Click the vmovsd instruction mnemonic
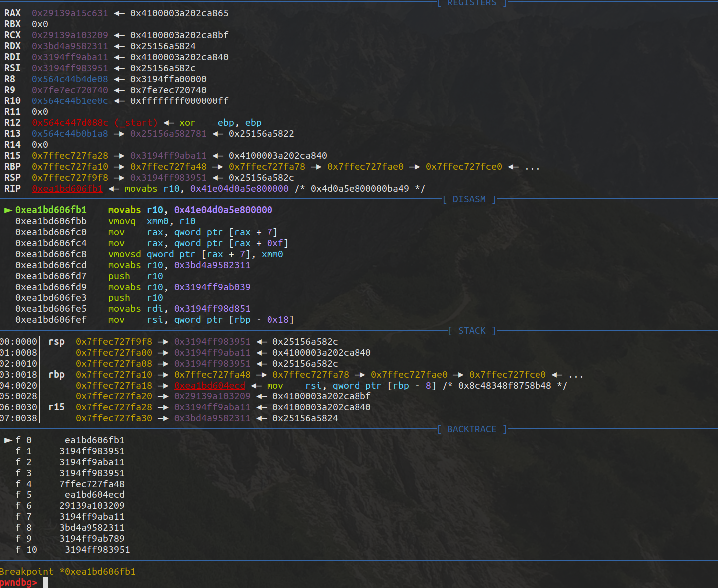718x588 pixels. (x=124, y=254)
